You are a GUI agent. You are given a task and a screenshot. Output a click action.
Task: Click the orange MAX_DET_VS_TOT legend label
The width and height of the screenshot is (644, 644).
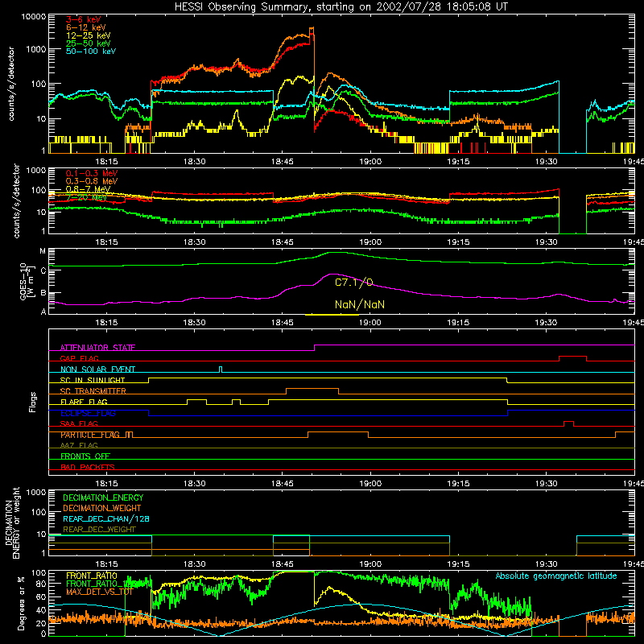pos(99,592)
